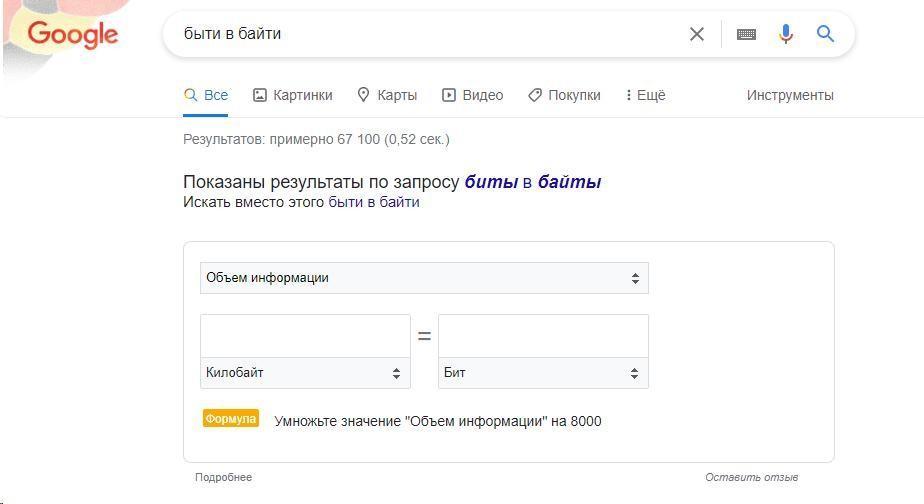
Task: Open the on-screen keyboard icon
Action: (746, 34)
